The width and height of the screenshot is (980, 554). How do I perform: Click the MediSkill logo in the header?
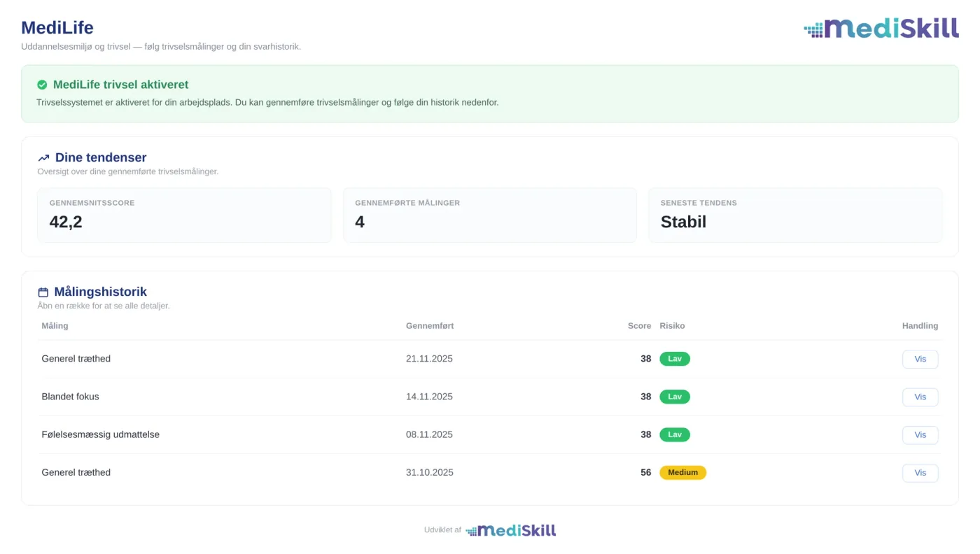click(x=881, y=28)
